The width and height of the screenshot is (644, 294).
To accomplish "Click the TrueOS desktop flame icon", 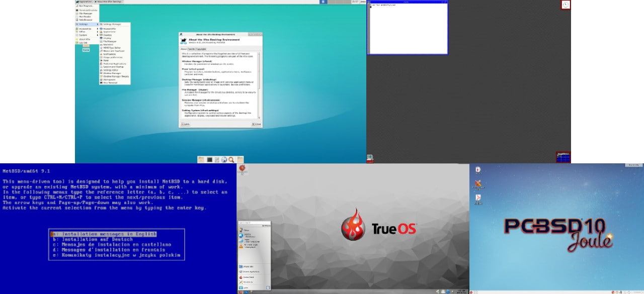I will [243, 168].
